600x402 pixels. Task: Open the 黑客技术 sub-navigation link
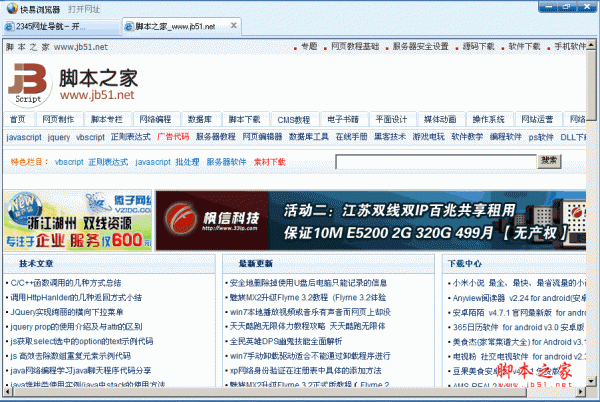[x=390, y=137]
